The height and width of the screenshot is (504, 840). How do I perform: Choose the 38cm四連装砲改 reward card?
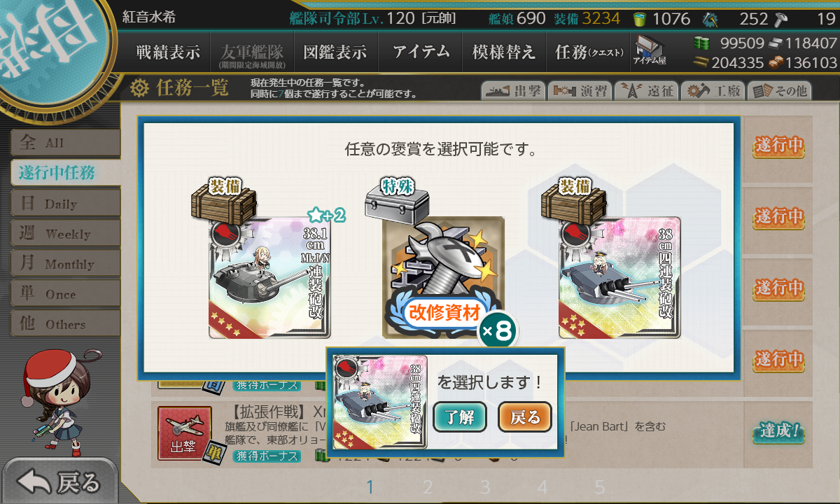pos(619,277)
